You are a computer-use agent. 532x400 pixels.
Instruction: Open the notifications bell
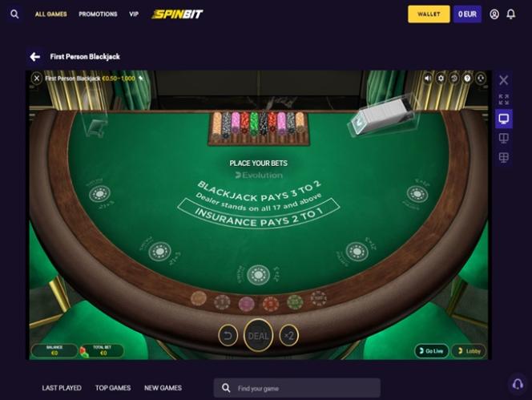[x=511, y=14]
